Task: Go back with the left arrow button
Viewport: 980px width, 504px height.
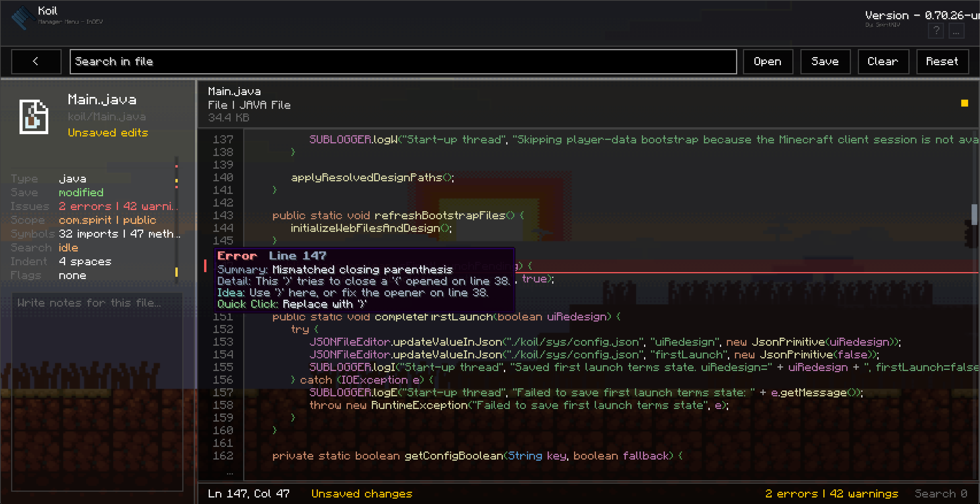Action: pos(36,61)
